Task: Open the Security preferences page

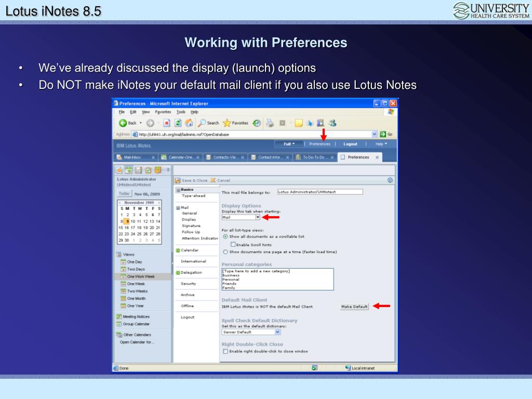Action: [x=188, y=284]
